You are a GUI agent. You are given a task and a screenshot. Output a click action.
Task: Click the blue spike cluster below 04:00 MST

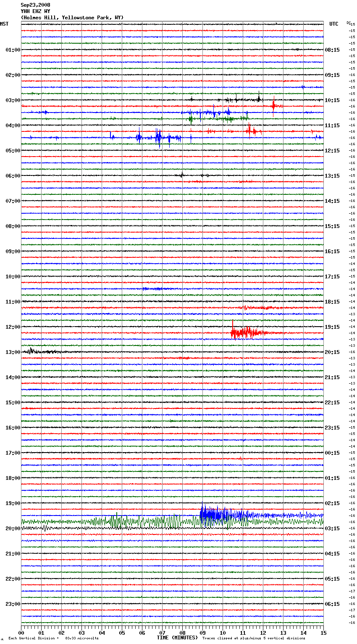pos(157,137)
